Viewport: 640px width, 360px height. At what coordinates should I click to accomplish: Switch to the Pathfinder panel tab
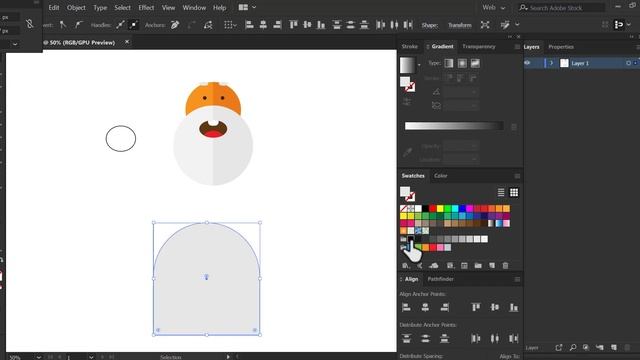point(440,279)
